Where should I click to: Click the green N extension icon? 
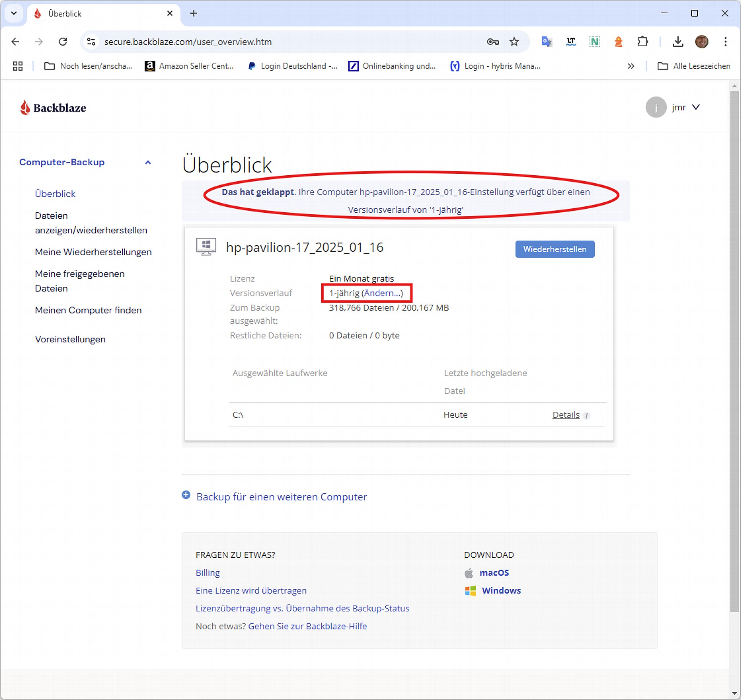[595, 42]
